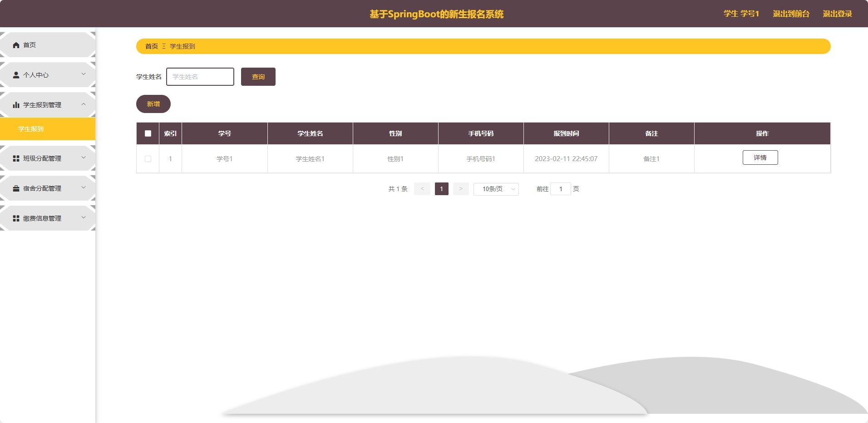Click the grid icon beside 班级分配管理
The width and height of the screenshot is (868, 423).
[16, 158]
